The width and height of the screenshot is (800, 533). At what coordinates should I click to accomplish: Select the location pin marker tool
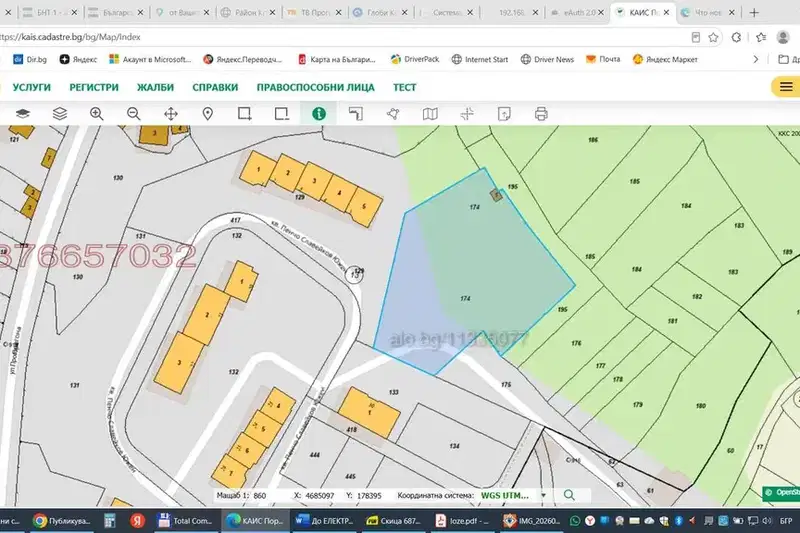point(208,113)
